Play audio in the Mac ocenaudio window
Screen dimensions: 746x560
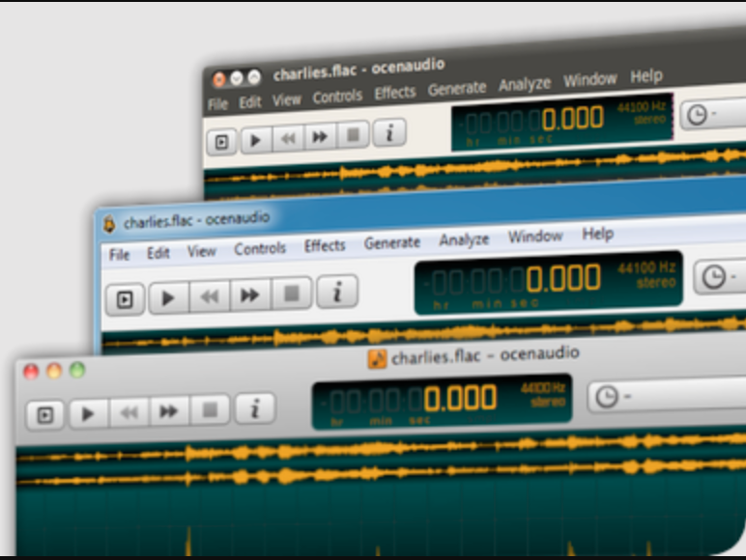pyautogui.click(x=89, y=413)
